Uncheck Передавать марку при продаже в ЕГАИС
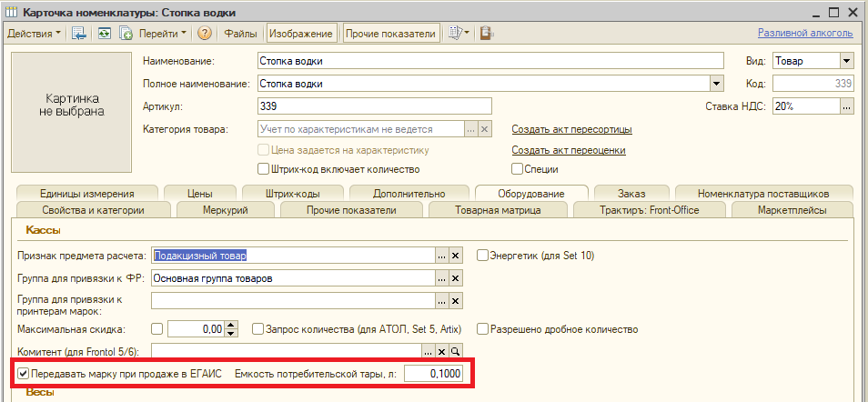 24,374
